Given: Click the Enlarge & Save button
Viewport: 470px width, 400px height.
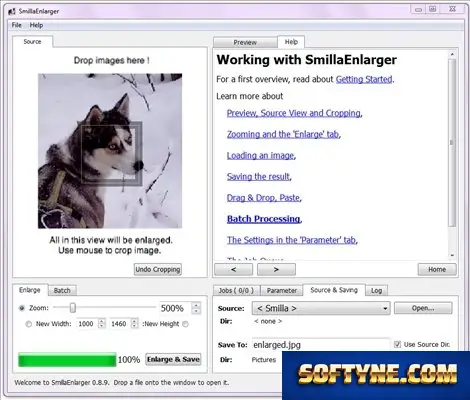Looking at the screenshot, I should pyautogui.click(x=173, y=359).
